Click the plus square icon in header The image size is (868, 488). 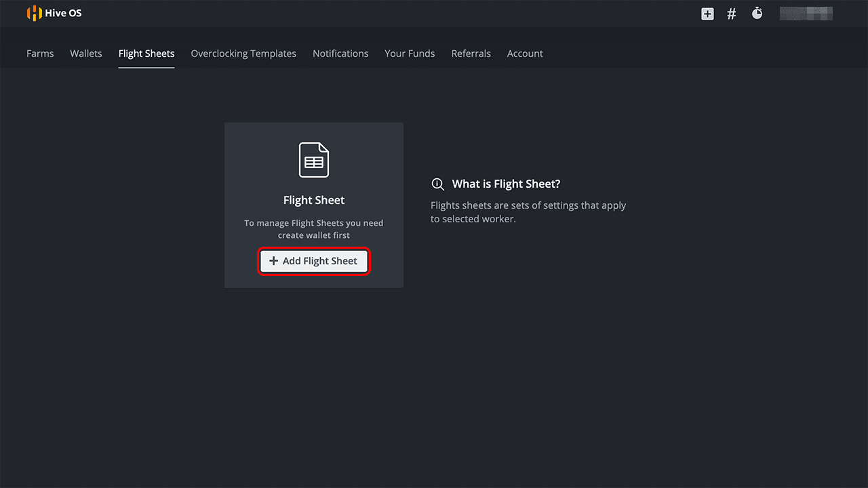pyautogui.click(x=707, y=14)
